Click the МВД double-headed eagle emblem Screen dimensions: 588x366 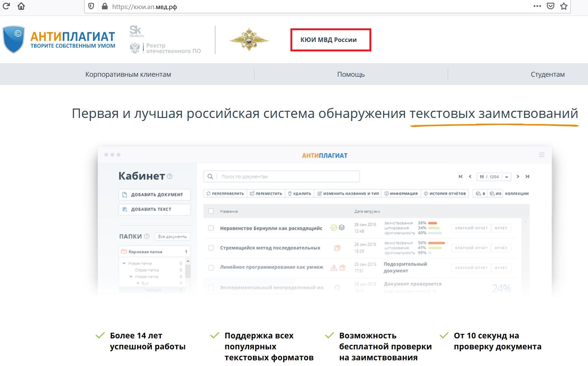(x=249, y=40)
